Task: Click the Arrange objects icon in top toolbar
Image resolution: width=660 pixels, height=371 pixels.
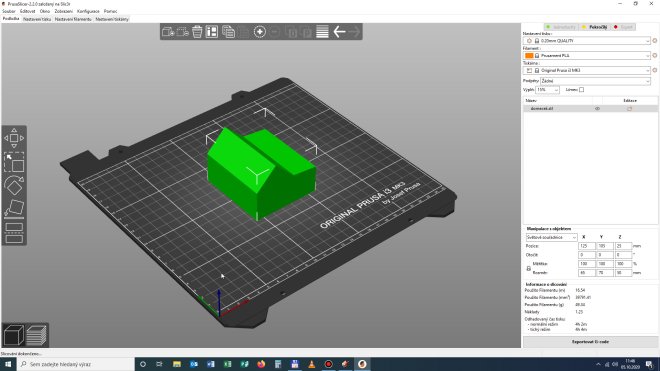Action: coord(212,32)
